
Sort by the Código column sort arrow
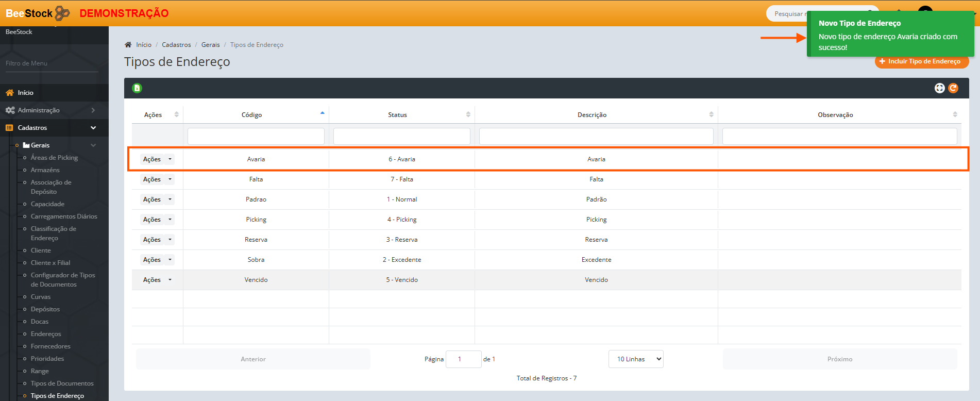pyautogui.click(x=322, y=113)
